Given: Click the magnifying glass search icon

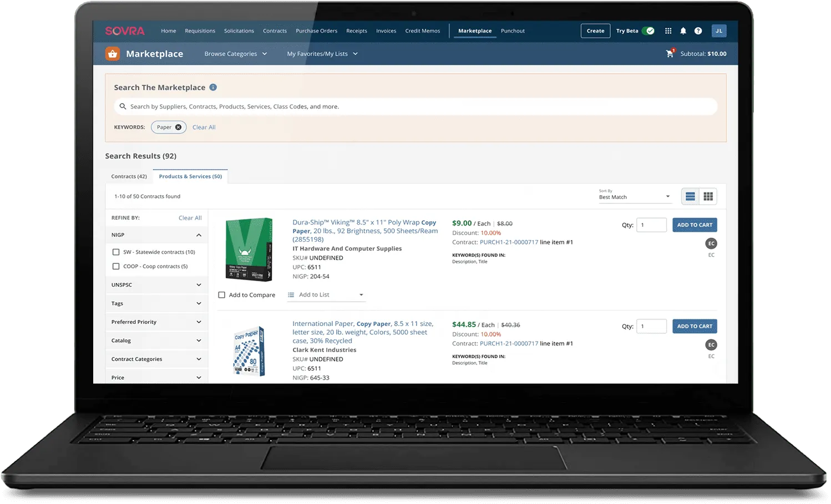Looking at the screenshot, I should [123, 106].
